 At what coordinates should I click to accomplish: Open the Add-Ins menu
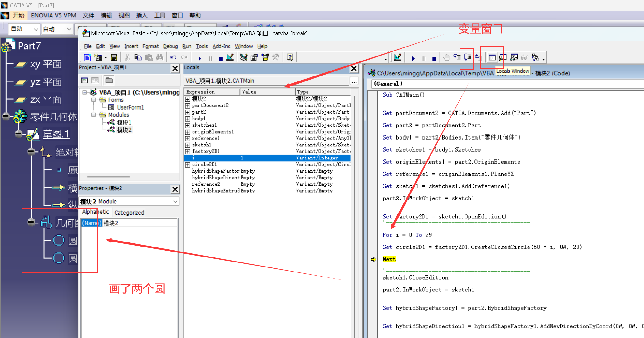tap(221, 46)
